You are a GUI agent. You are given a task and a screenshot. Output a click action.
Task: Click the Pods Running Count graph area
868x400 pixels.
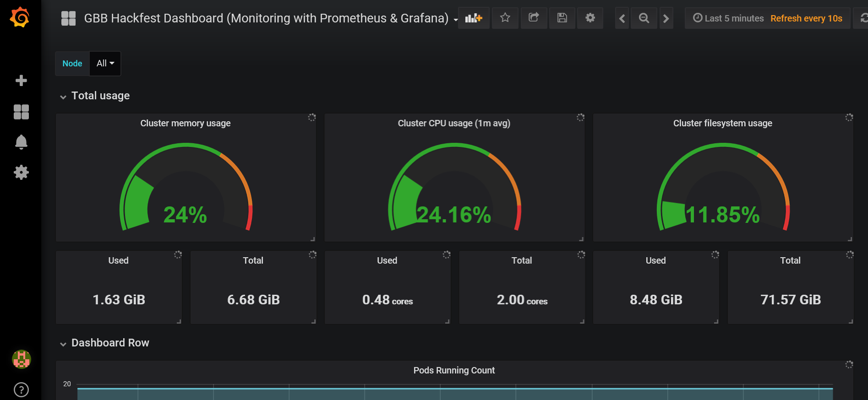455,392
